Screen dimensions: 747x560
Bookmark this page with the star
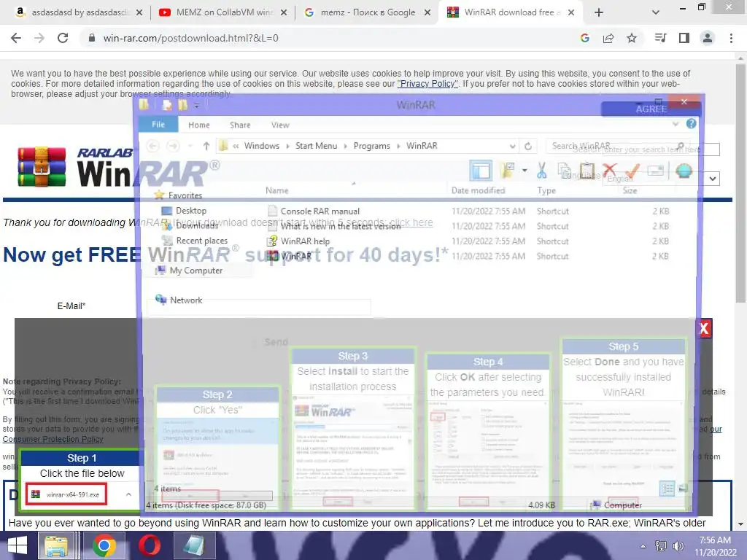(x=632, y=38)
